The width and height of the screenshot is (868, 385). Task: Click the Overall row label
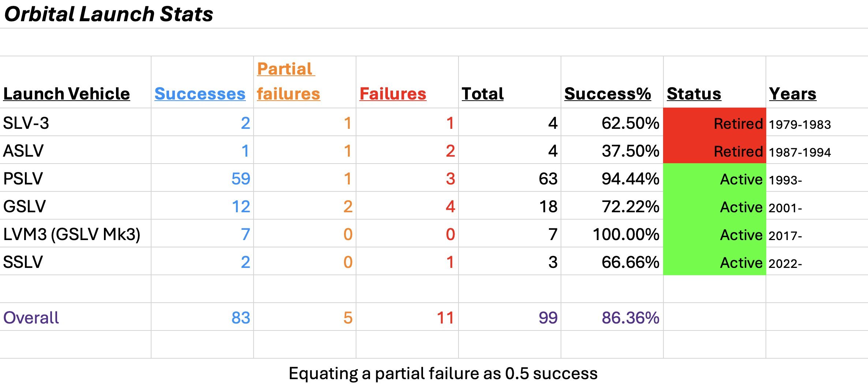point(31,318)
